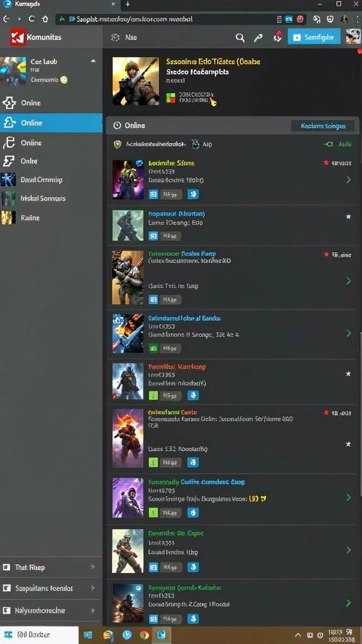Click the clock icon next to the Online section heading

(117, 126)
